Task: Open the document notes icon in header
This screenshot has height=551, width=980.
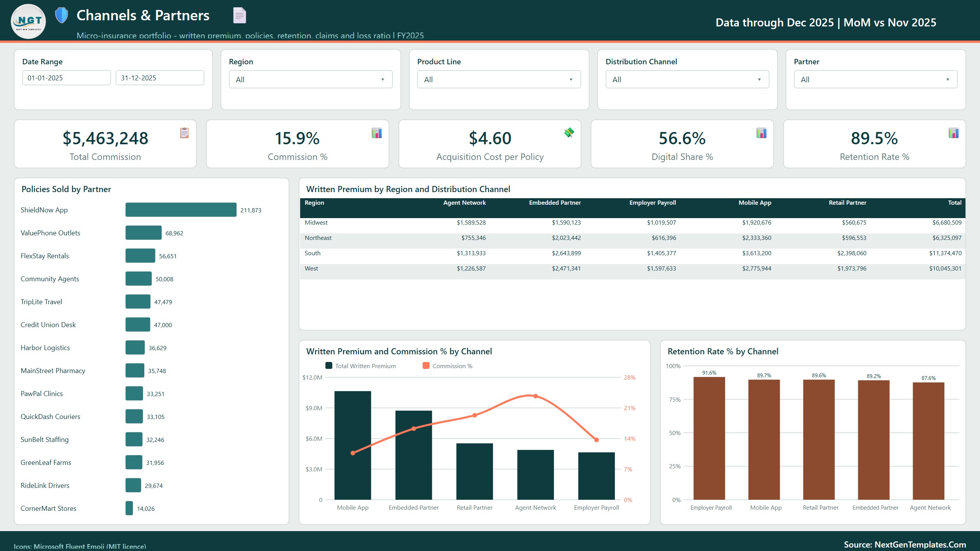Action: 240,15
